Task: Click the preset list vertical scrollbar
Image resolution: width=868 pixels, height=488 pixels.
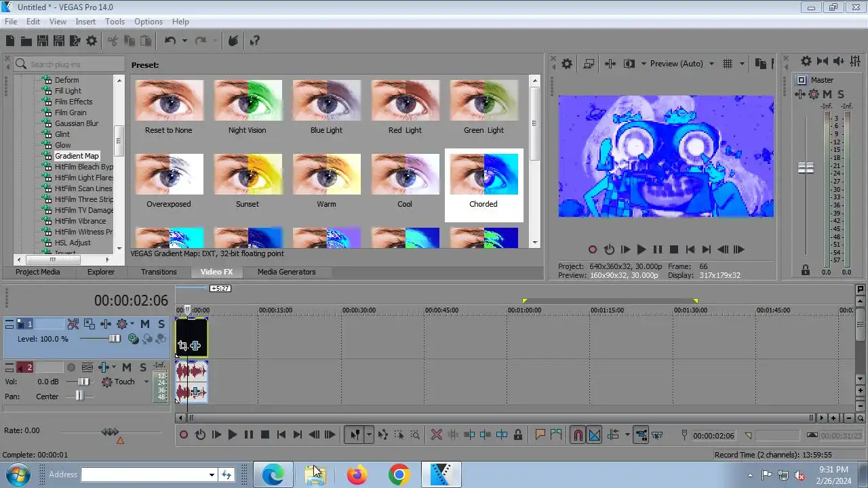Action: point(535,160)
